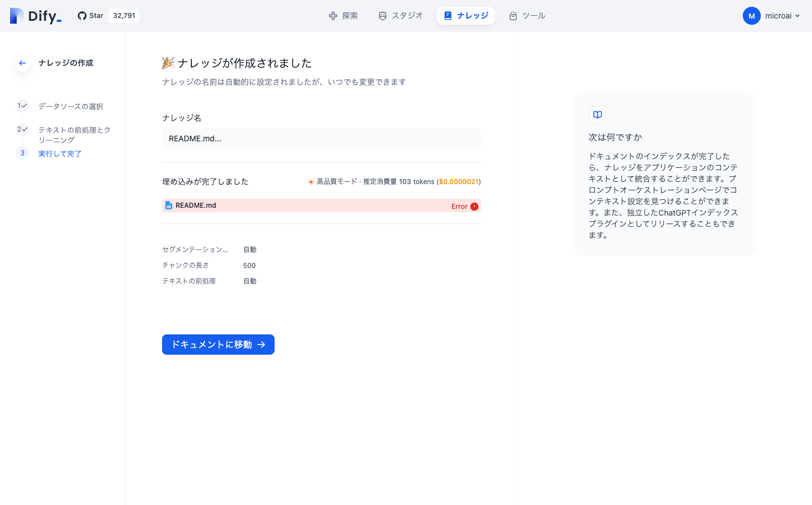This screenshot has height=505, width=812.
Task: Click the 高品質モード sun icon
Action: click(311, 182)
